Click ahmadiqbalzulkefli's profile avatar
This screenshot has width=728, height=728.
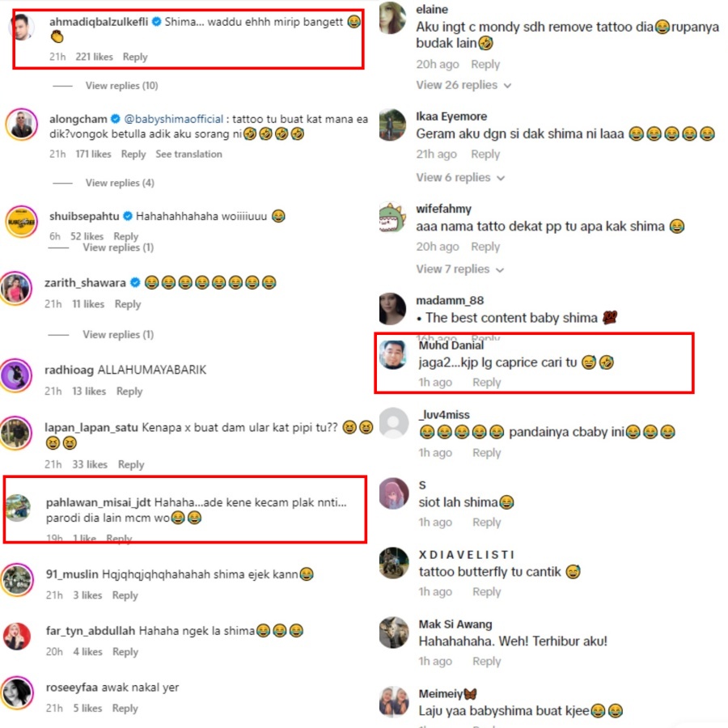pos(23,27)
